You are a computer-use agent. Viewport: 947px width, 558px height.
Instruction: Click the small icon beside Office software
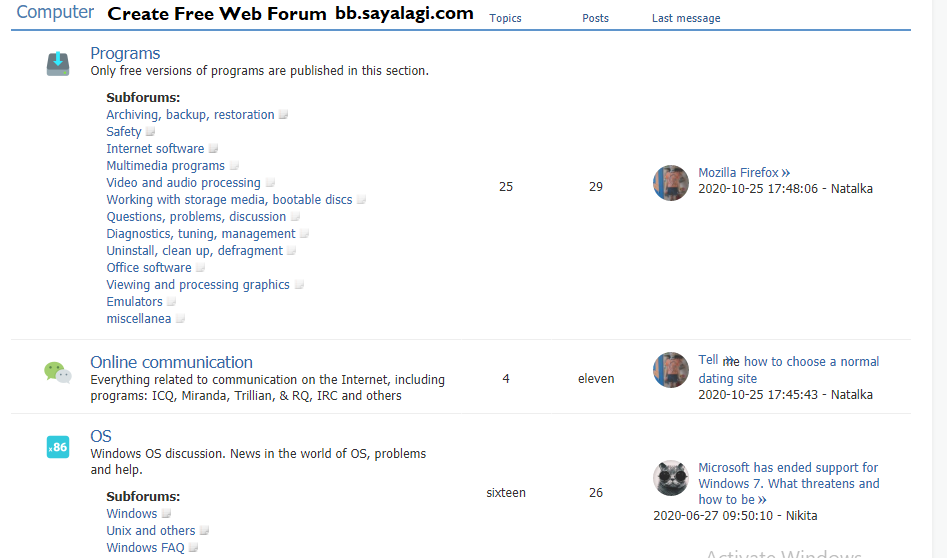[200, 268]
